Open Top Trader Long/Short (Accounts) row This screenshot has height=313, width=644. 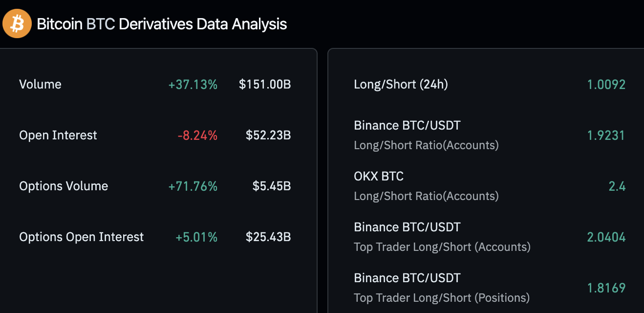442,237
